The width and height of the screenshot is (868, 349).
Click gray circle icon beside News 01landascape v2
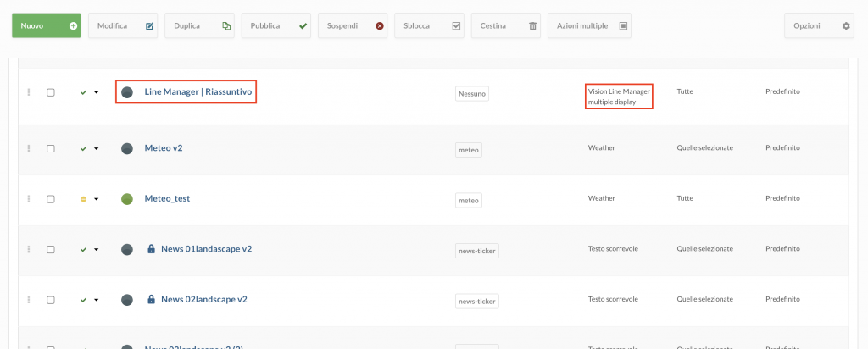tap(127, 249)
